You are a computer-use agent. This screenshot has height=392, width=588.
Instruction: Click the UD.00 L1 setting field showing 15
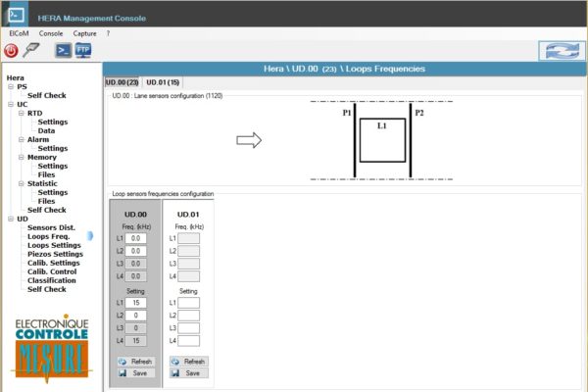click(136, 303)
